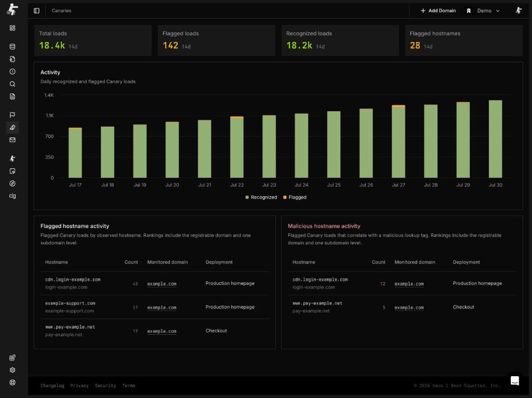Image resolution: width=532 pixels, height=398 pixels.
Task: Click the squatter icon at top-right corner
Action: [x=518, y=10]
